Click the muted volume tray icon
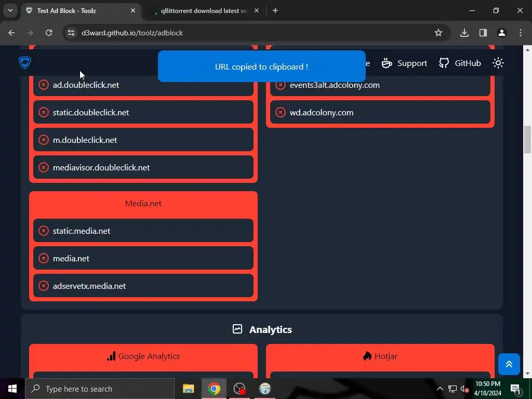This screenshot has width=532, height=399. coord(464,389)
